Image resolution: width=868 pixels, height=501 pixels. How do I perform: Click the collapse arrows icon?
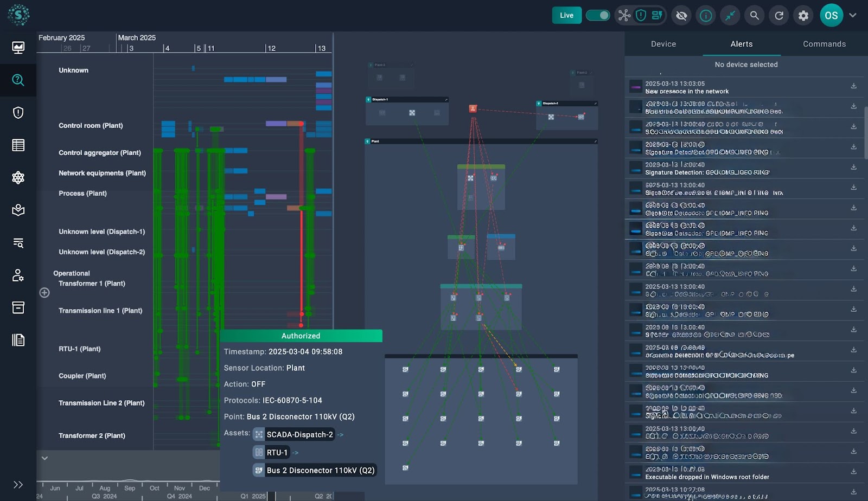click(x=730, y=16)
